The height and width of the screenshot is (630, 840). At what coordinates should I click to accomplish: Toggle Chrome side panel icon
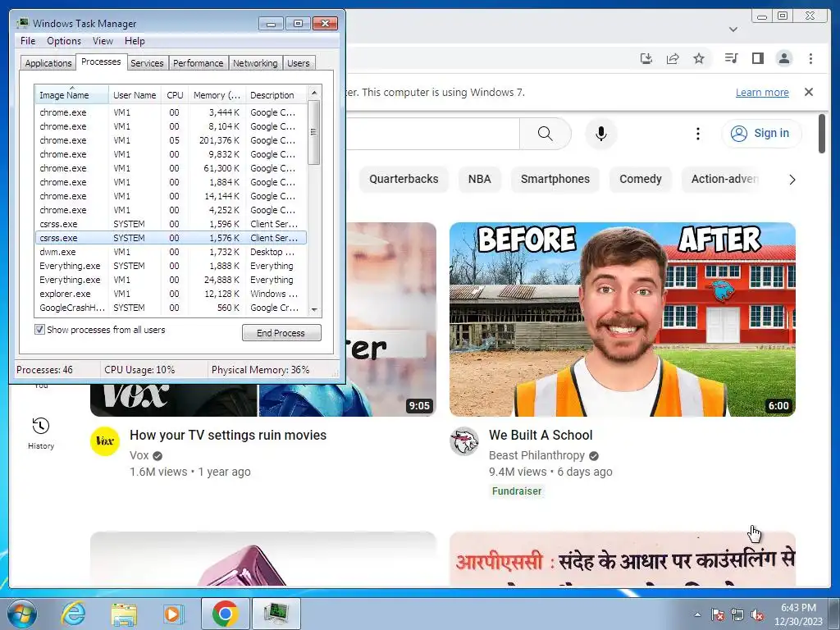pyautogui.click(x=757, y=58)
